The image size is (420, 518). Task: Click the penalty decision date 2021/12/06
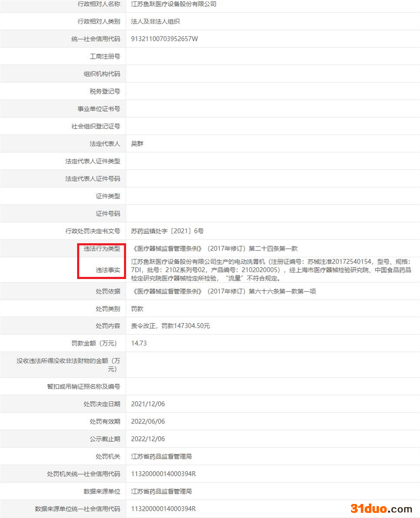(x=148, y=404)
